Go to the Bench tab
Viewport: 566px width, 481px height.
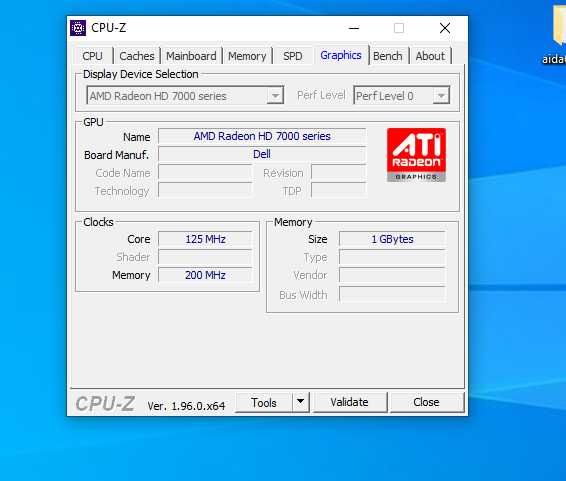click(x=388, y=56)
